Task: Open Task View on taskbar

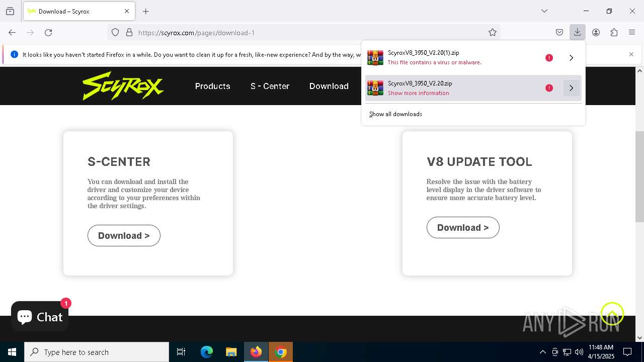Action: click(181, 352)
